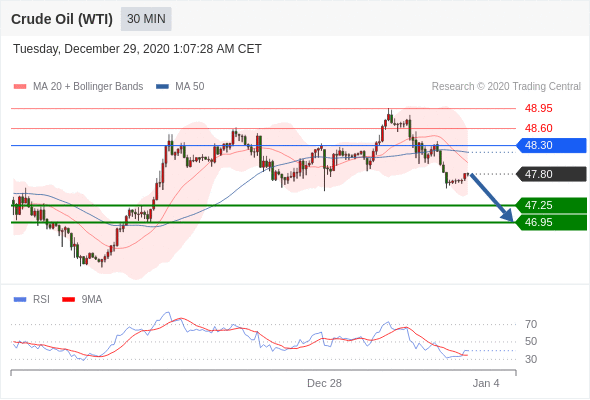This screenshot has width=590, height=400.
Task: Click the 'Jan 4' time axis label
Action: pyautogui.click(x=486, y=383)
